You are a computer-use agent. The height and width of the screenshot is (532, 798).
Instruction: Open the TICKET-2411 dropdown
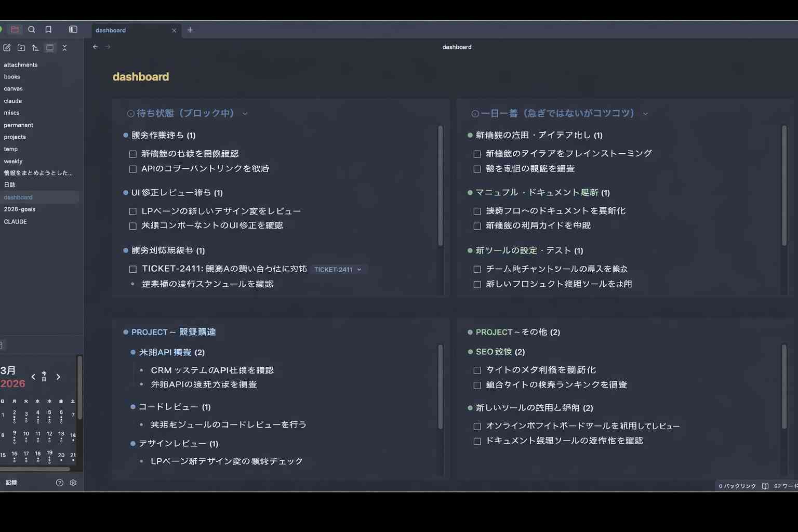pos(358,270)
